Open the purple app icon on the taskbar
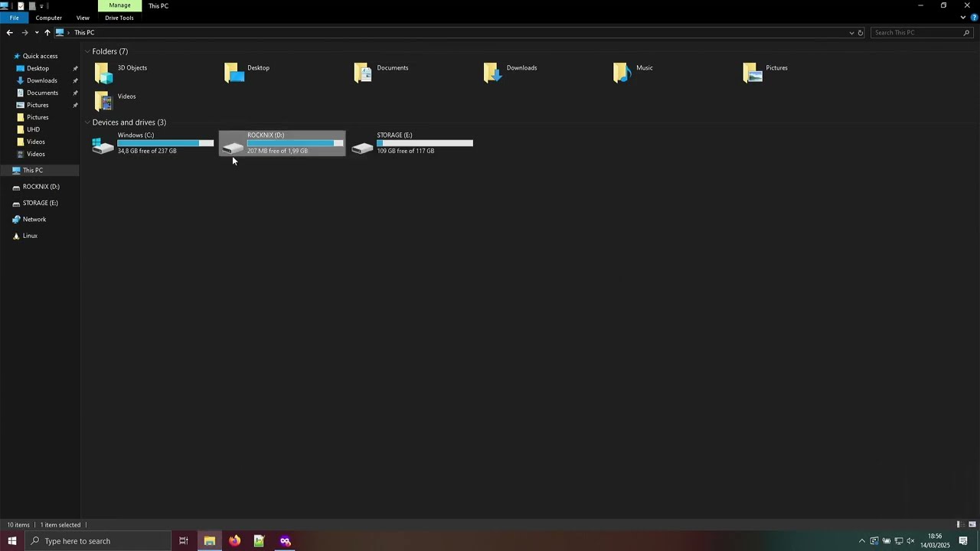Image resolution: width=980 pixels, height=551 pixels. [285, 541]
